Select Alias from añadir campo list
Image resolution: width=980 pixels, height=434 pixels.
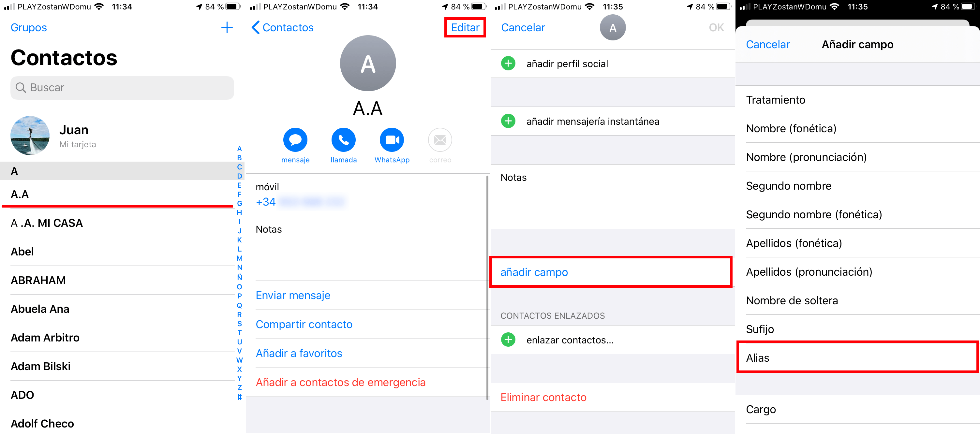pyautogui.click(x=858, y=358)
